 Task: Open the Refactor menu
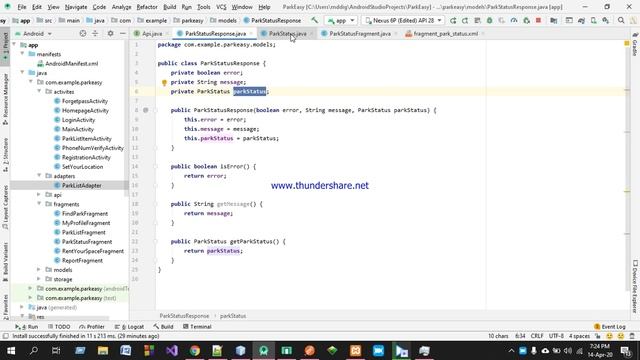pos(147,7)
